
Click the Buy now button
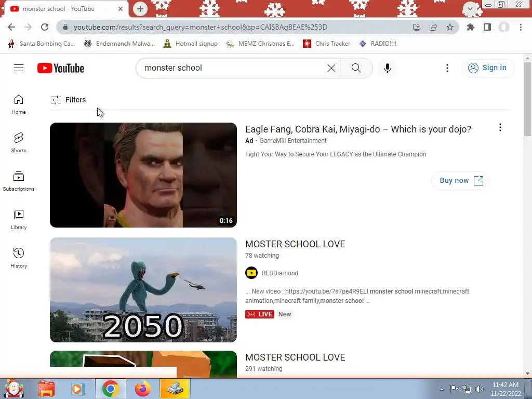[460, 180]
